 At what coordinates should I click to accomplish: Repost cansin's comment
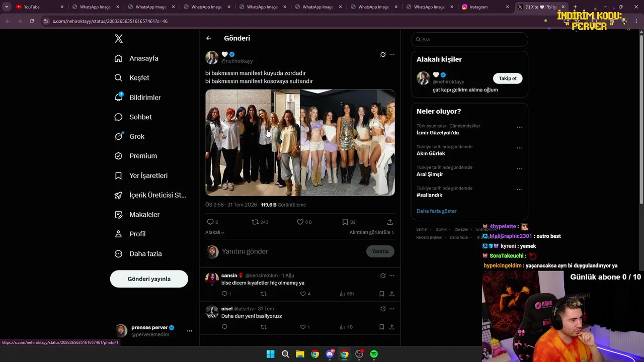tap(264, 294)
